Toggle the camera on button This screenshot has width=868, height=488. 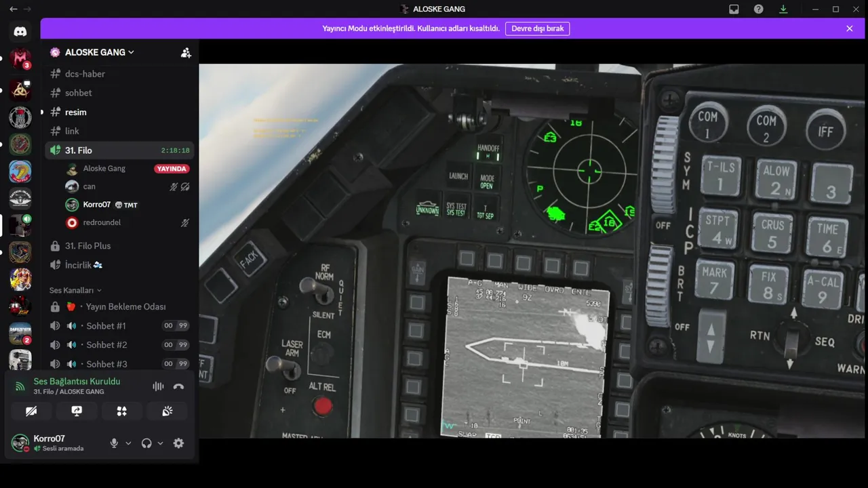pos(31,411)
